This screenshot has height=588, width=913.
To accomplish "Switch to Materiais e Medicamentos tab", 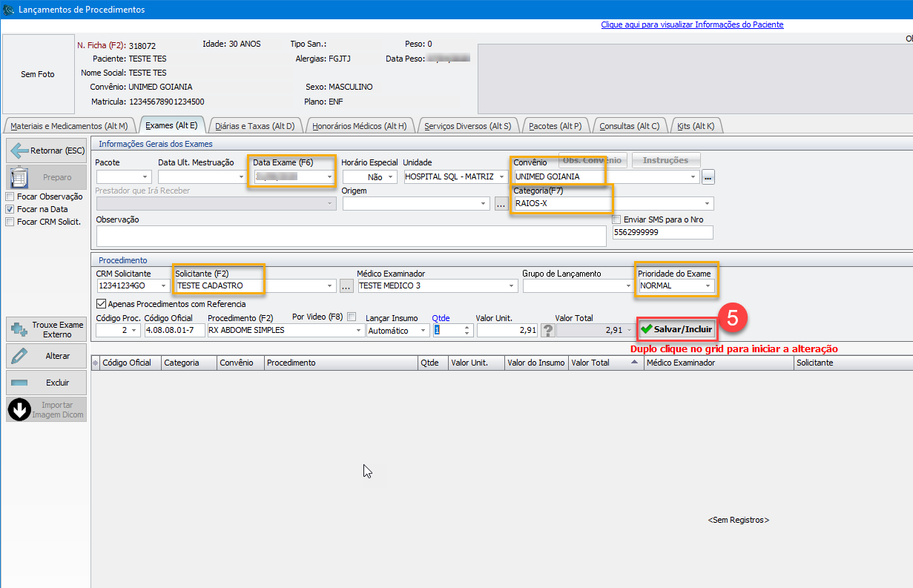I will tap(69, 126).
